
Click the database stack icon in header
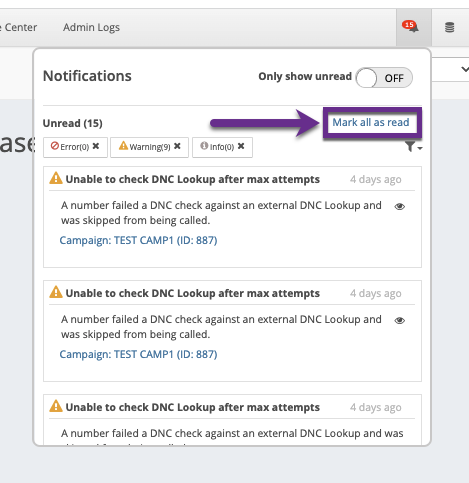450,27
